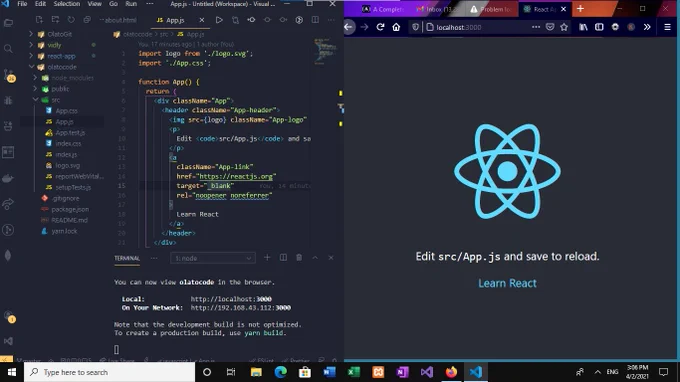The image size is (680, 382).
Task: Go to the Firefox home page
Action: (396, 27)
